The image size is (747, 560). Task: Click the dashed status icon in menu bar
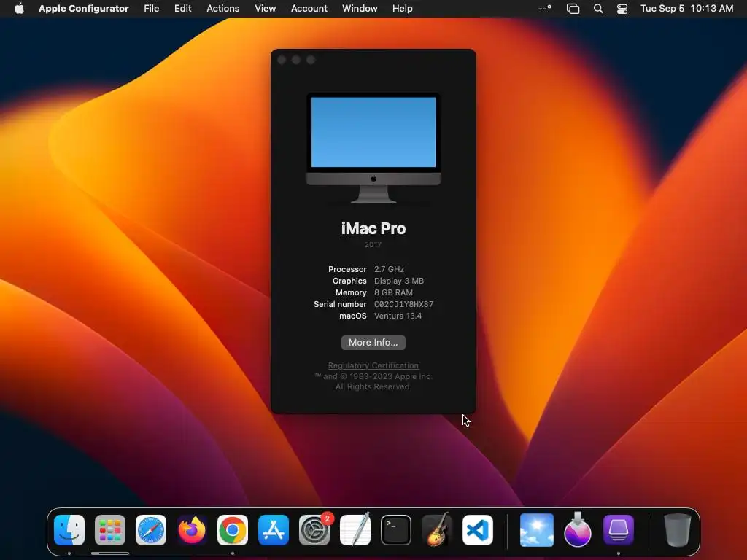coord(544,8)
